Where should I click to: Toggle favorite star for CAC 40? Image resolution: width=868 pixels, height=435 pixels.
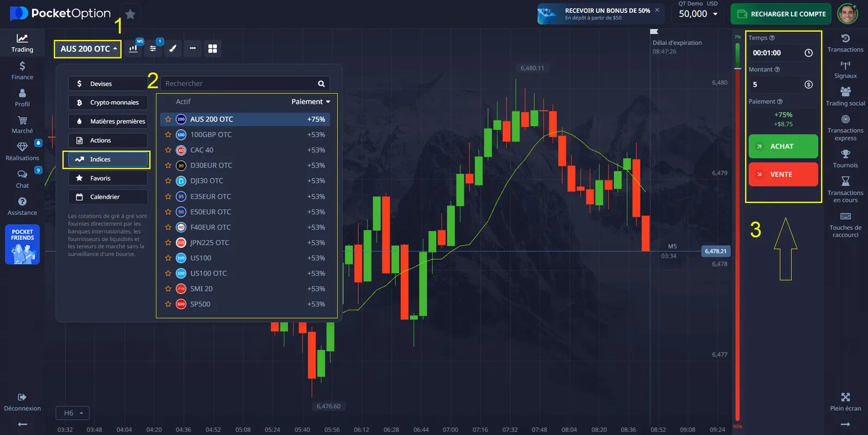(x=168, y=150)
